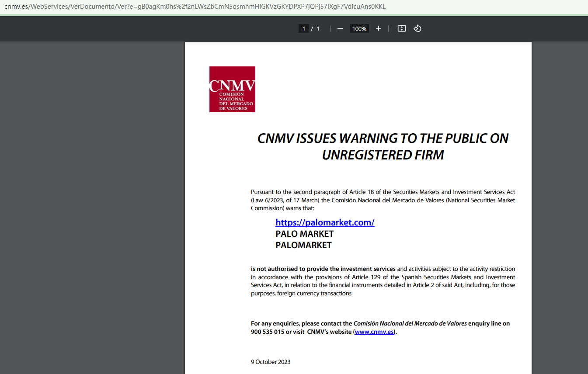Click the bold text "is not authorised to provide the investment services"
This screenshot has height=374, width=588.
click(x=323, y=269)
